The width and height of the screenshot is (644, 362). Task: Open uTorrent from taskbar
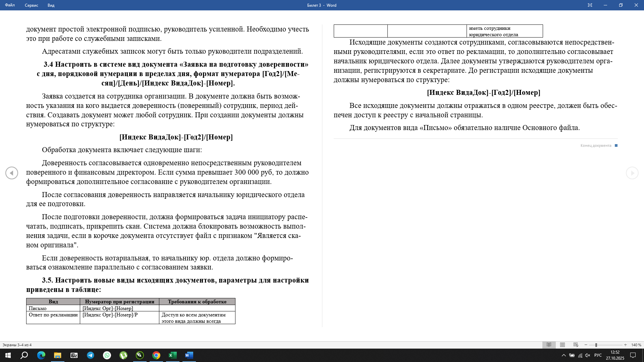123,355
